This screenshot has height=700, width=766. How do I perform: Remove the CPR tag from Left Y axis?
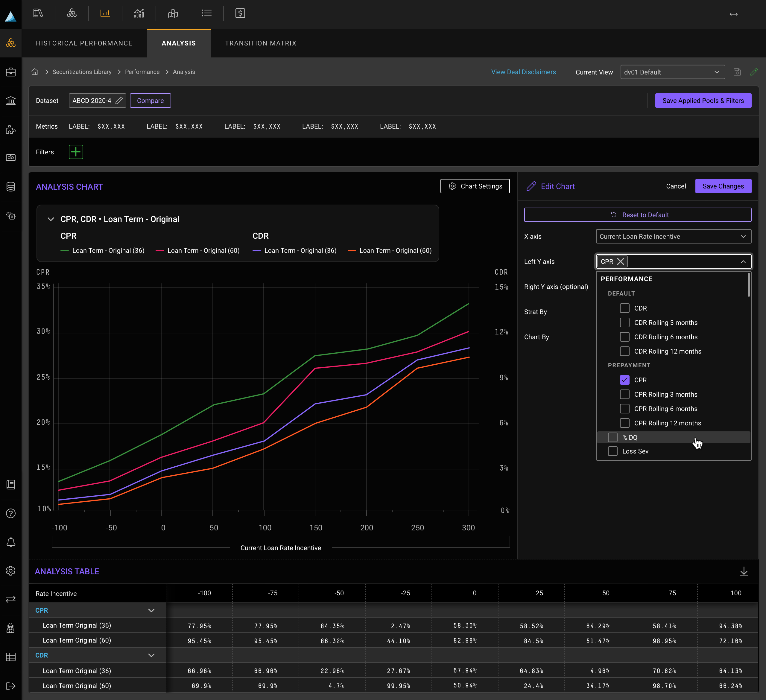tap(621, 261)
